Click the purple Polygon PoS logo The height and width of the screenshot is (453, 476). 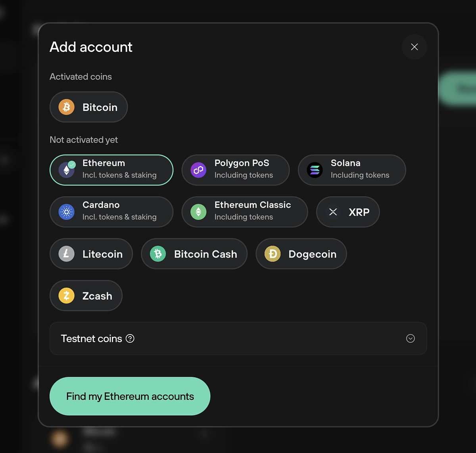[x=198, y=170]
